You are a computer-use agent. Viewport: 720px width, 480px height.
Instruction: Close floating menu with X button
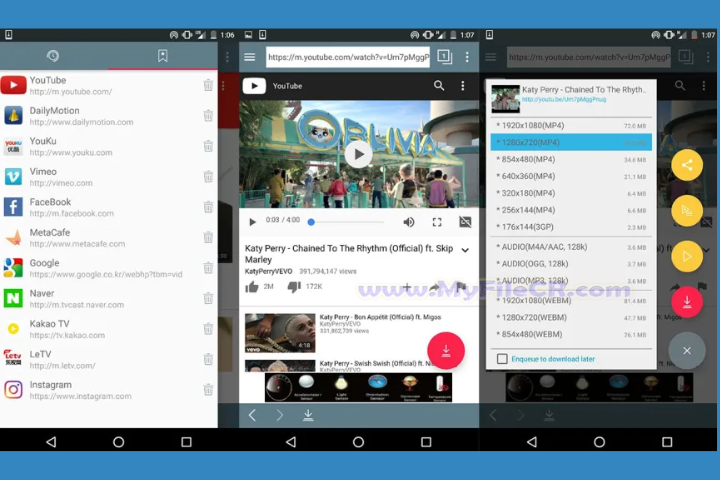[687, 350]
